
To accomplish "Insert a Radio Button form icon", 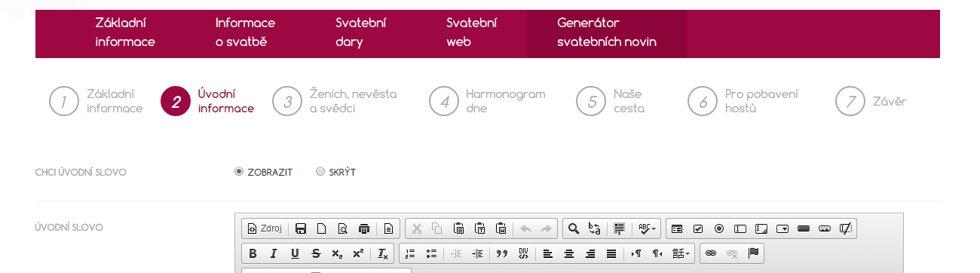I will 719,229.
